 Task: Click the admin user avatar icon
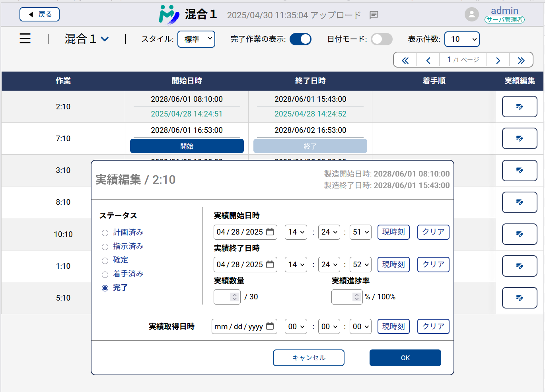471,15
